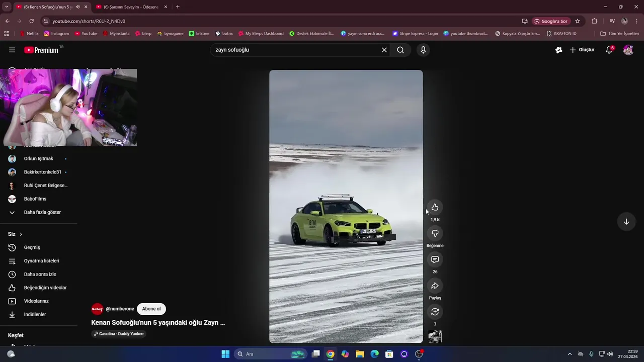Open the @numberone channel link
The height and width of the screenshot is (362, 644).
[x=120, y=309]
